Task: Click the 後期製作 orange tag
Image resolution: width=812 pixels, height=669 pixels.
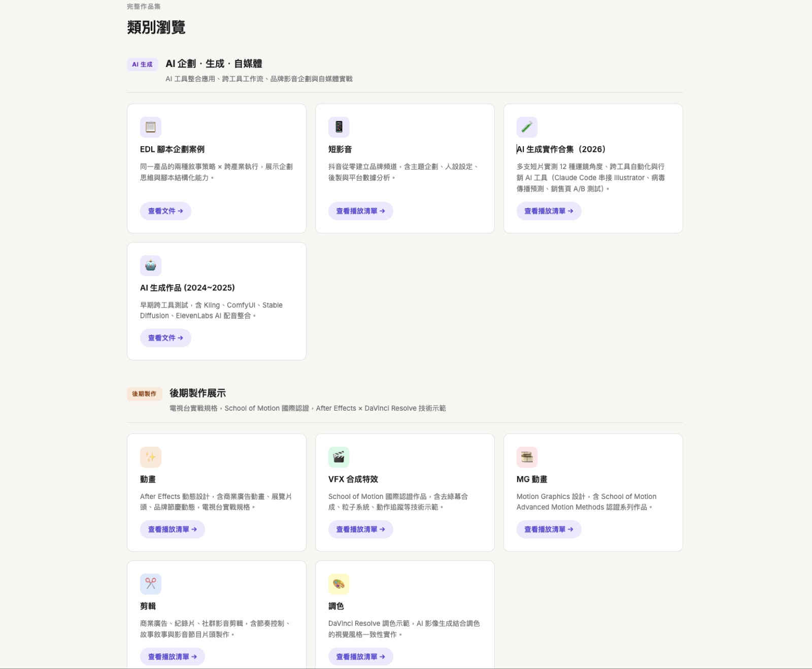Action: [145, 394]
